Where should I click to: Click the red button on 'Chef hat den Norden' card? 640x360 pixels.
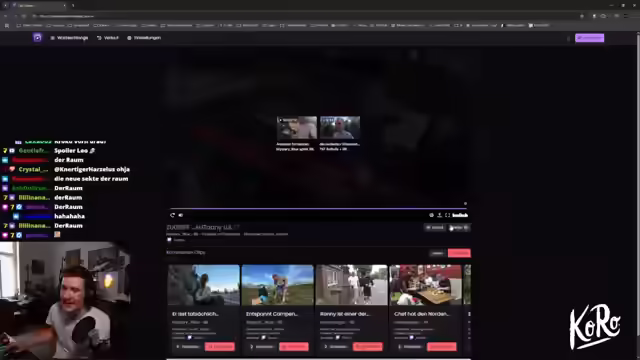click(442, 347)
